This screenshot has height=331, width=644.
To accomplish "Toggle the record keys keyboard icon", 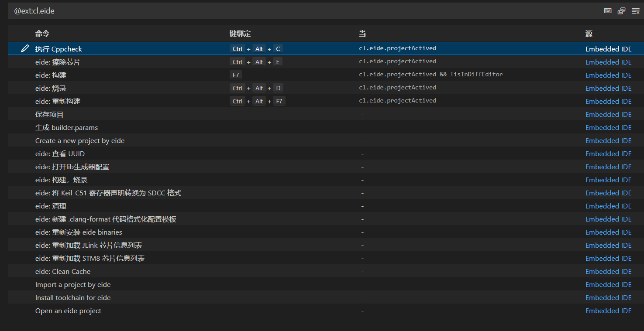I will 608,11.
